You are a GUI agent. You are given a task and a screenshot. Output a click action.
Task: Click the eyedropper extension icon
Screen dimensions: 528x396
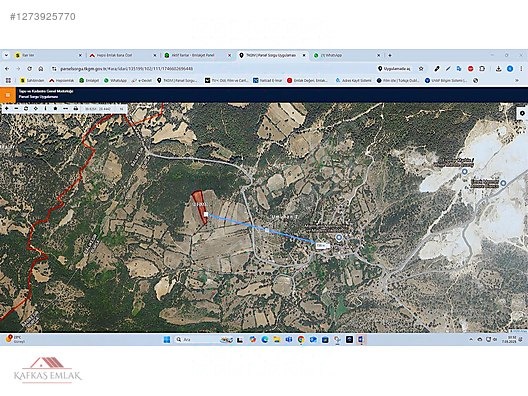coord(437,69)
